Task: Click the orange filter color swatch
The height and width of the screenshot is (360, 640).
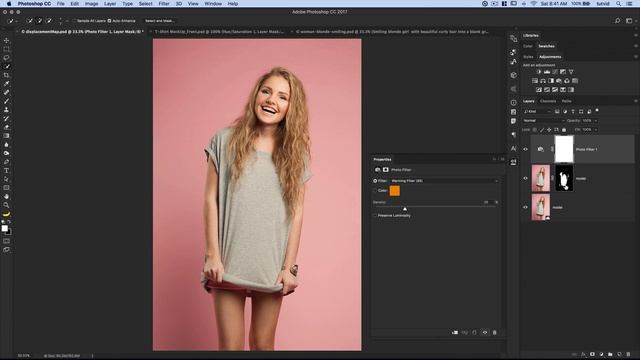Action: (x=395, y=191)
